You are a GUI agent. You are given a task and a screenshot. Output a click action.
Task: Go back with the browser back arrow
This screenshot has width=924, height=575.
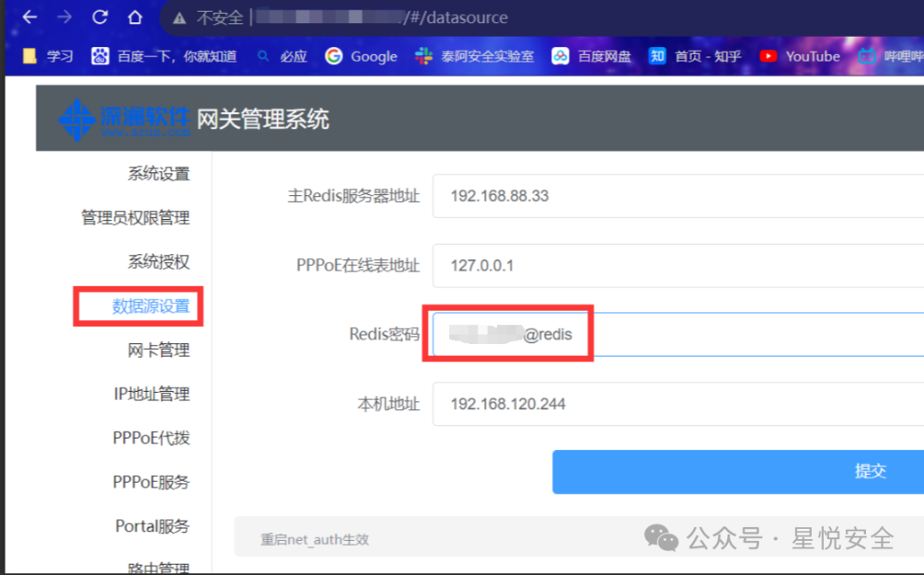coord(29,17)
